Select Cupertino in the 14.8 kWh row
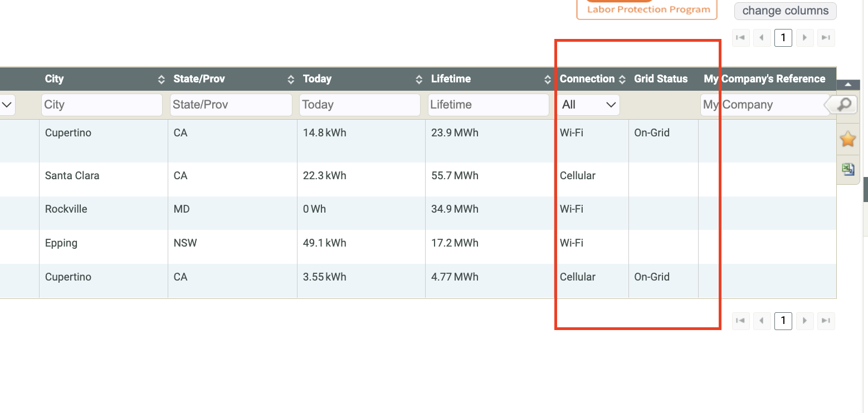This screenshot has width=868, height=413. click(68, 132)
